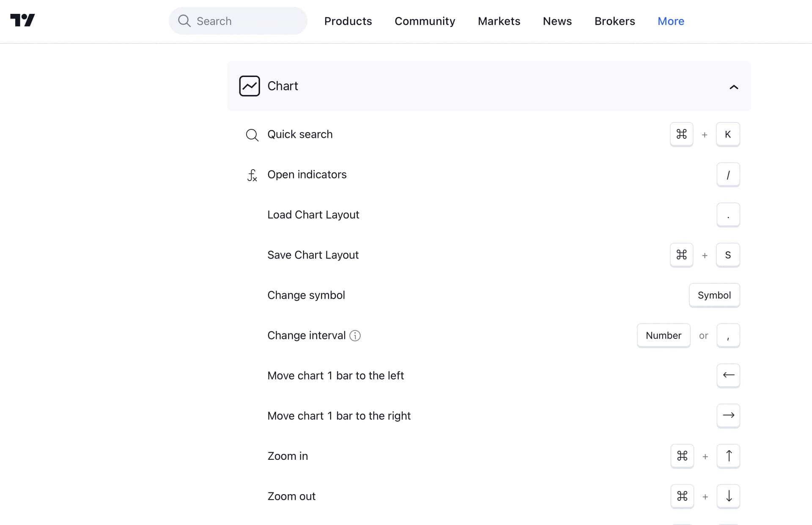
Task: Click the command key beside K
Action: click(x=681, y=134)
